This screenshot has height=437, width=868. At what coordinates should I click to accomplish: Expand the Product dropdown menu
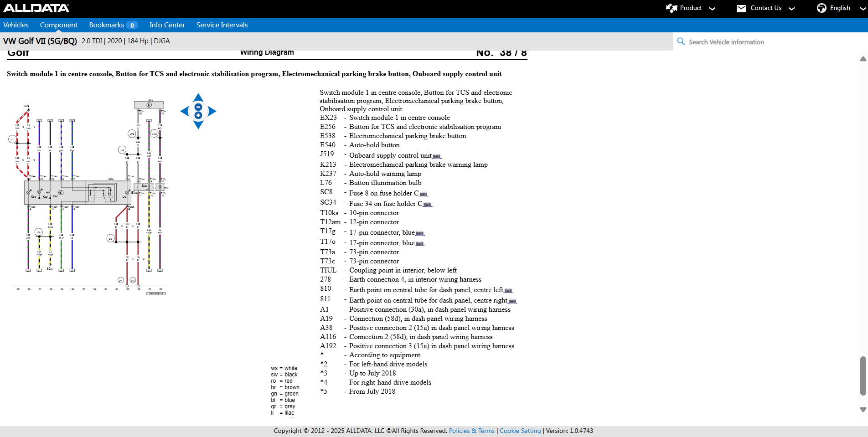691,8
